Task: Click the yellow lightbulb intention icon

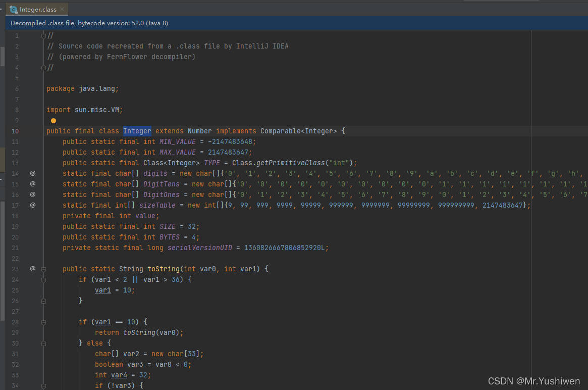Action: coord(54,122)
